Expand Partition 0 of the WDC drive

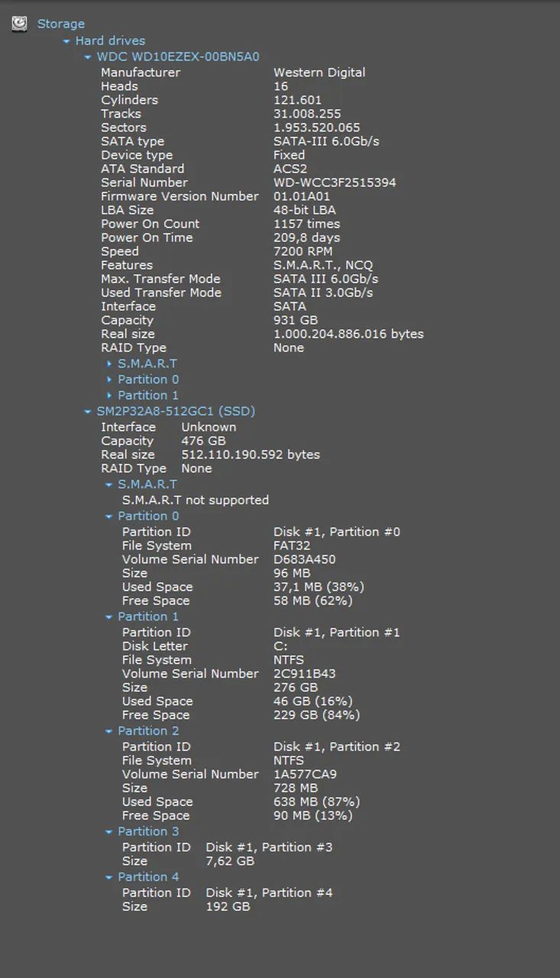(x=111, y=379)
